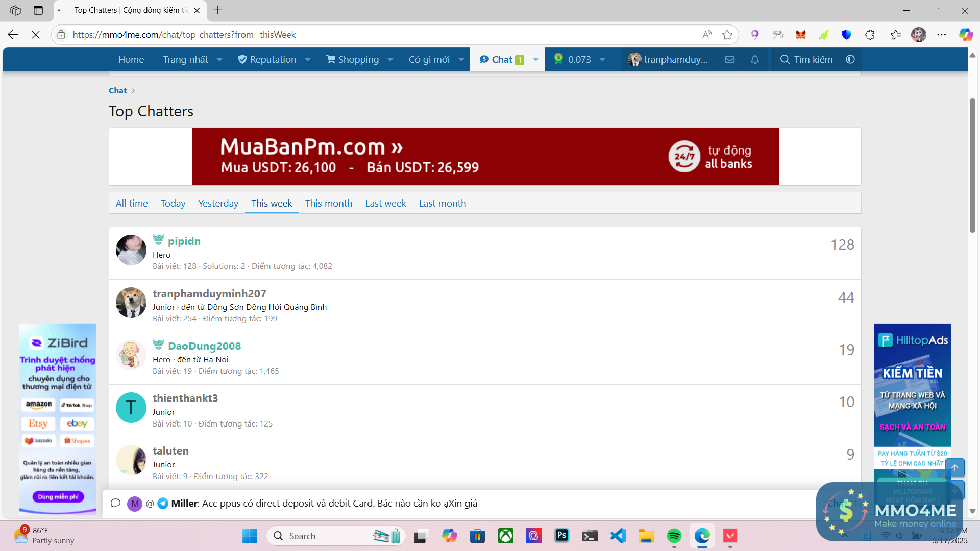Image resolution: width=980 pixels, height=551 pixels.
Task: Open browser Extensions puzzle icon
Action: (870, 35)
